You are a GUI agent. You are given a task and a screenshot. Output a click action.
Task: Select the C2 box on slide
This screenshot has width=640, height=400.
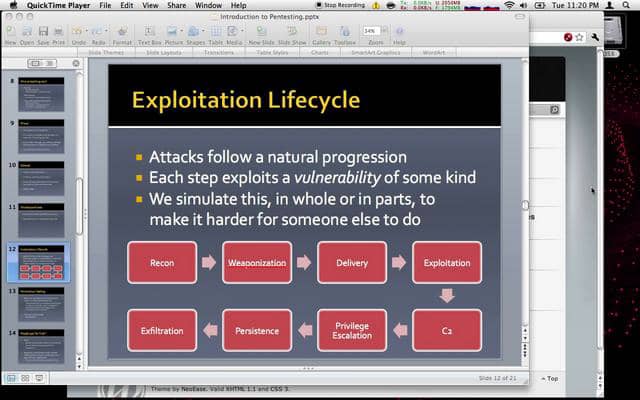pos(447,330)
